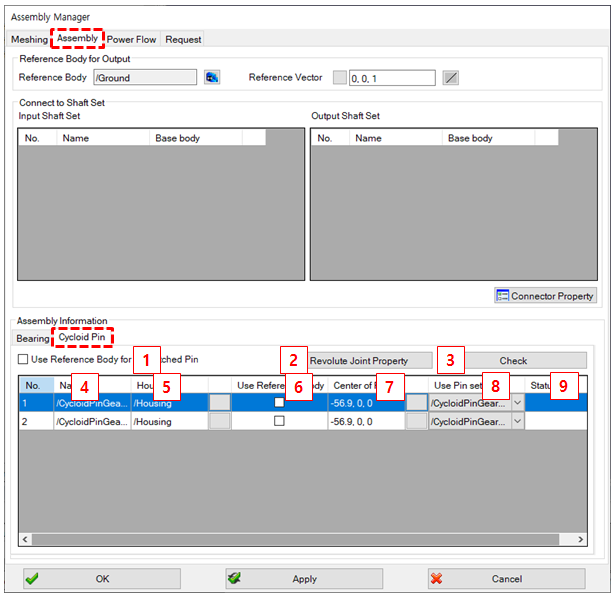Select the Cycloid Pin sub-tab
This screenshot has height=594, width=612.
82,337
